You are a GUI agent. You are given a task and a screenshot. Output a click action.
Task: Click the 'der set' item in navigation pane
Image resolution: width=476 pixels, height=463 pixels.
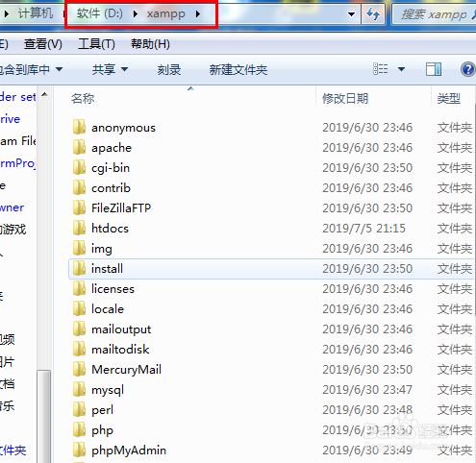point(18,97)
